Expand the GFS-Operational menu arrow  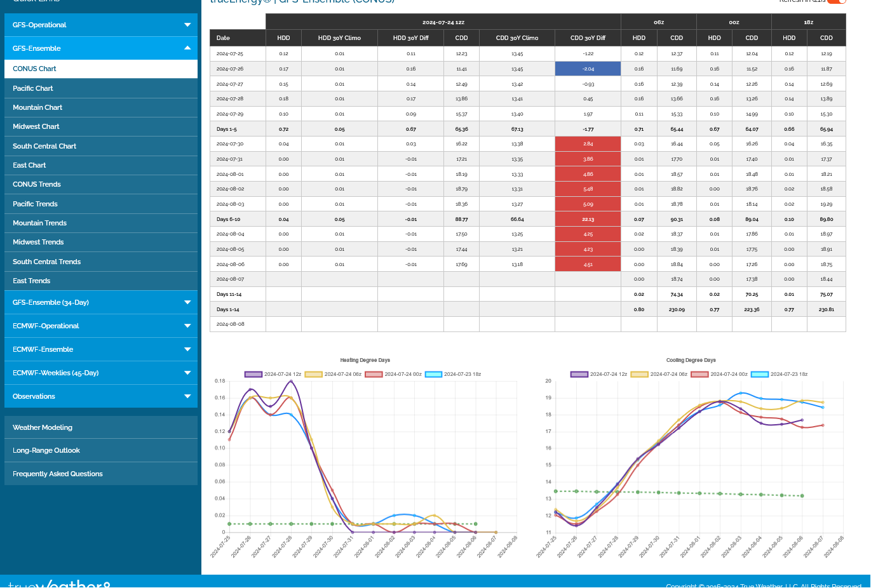click(x=187, y=25)
